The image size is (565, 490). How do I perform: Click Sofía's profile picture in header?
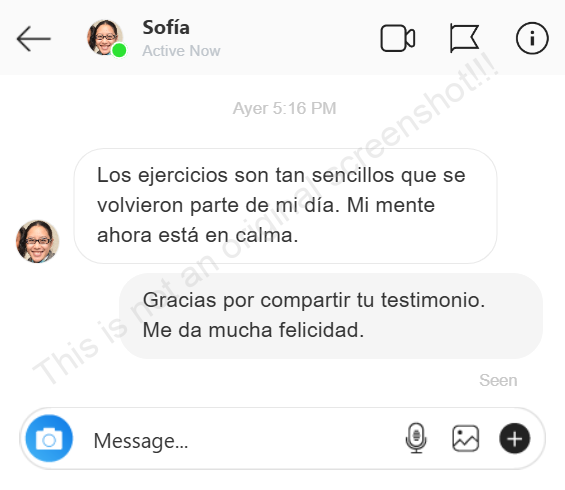(104, 37)
